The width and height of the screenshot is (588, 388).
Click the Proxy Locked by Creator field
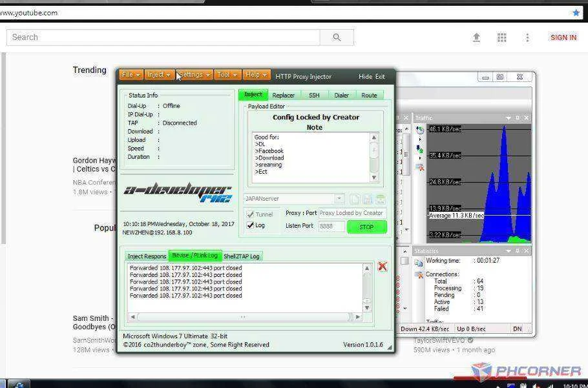352,213
